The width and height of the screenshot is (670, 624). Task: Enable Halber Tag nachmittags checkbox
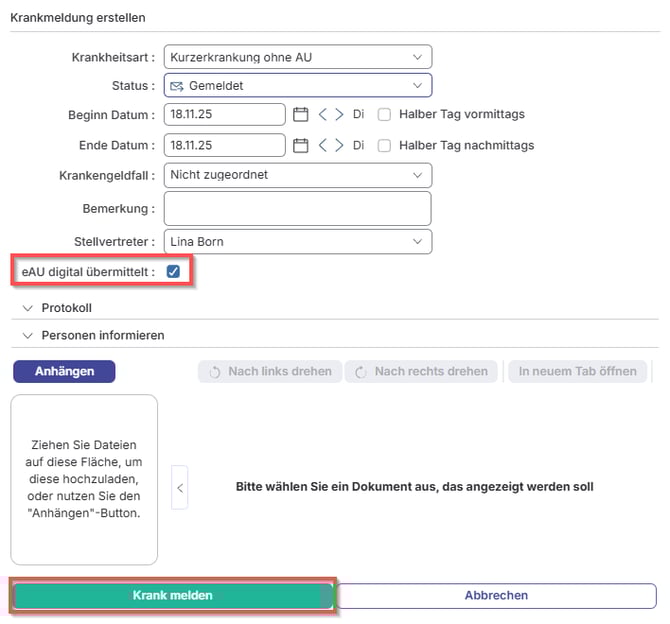(384, 146)
